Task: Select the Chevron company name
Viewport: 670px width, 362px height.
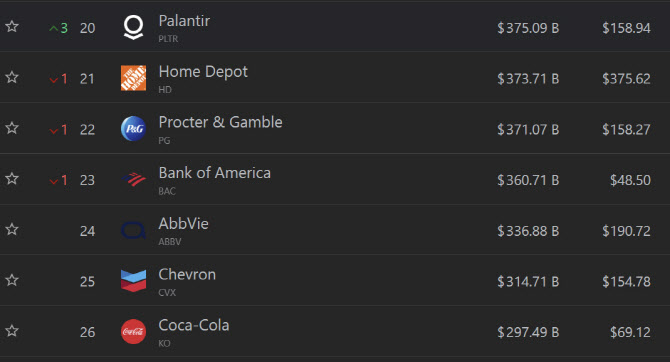Action: [x=187, y=274]
